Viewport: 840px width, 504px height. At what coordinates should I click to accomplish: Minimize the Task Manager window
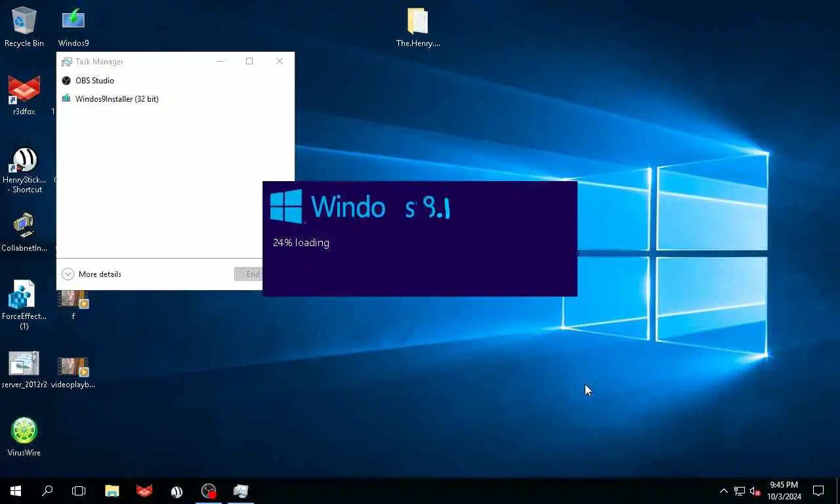click(220, 61)
